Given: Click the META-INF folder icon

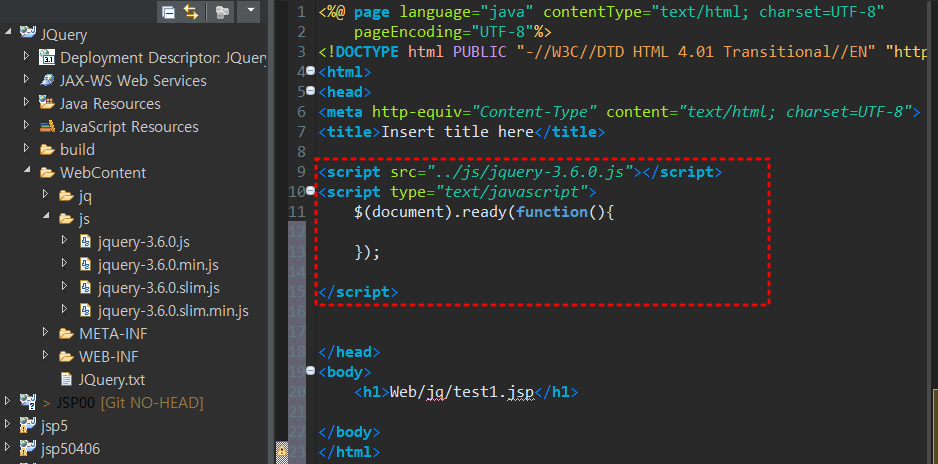Looking at the screenshot, I should tap(66, 334).
